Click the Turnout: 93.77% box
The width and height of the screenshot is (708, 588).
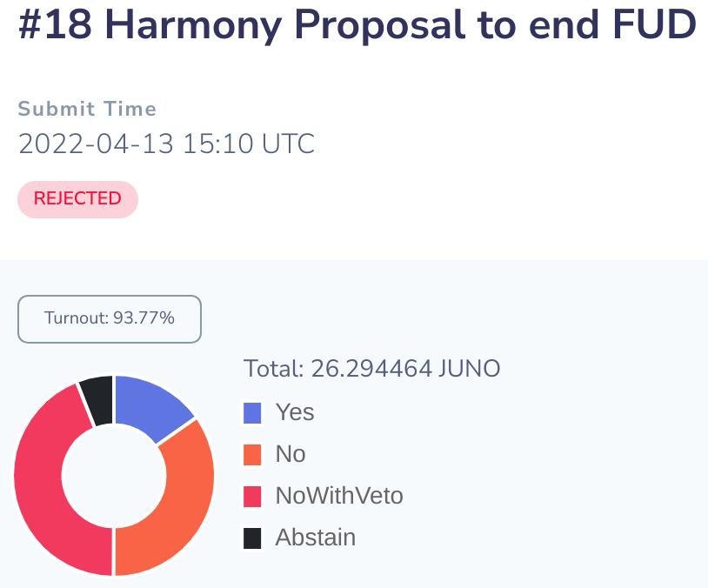(110, 319)
